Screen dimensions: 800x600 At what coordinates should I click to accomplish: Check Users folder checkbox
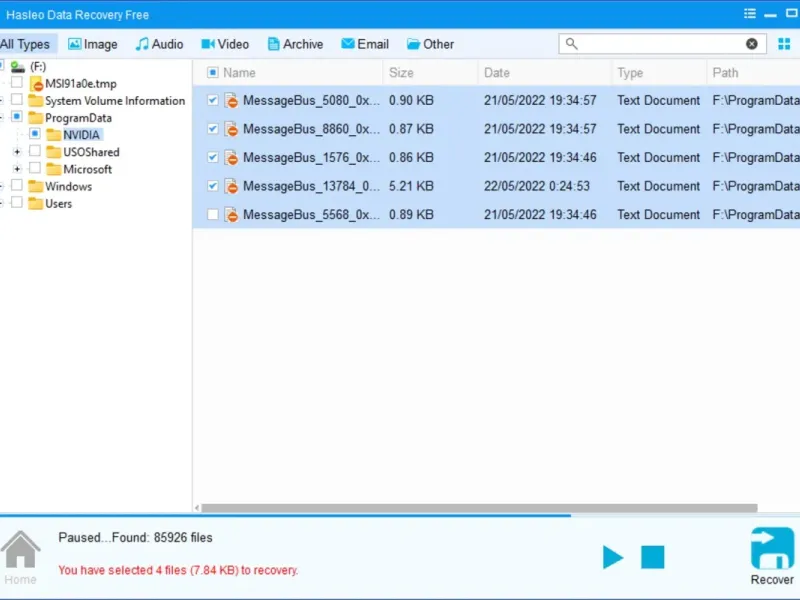[17, 203]
